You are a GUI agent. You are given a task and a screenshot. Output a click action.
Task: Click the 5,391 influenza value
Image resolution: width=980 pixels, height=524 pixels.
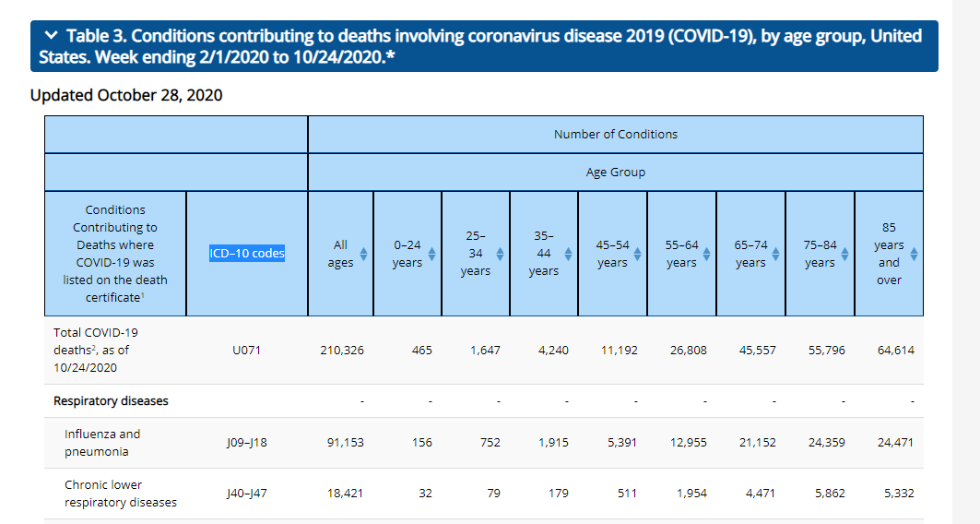tap(622, 443)
